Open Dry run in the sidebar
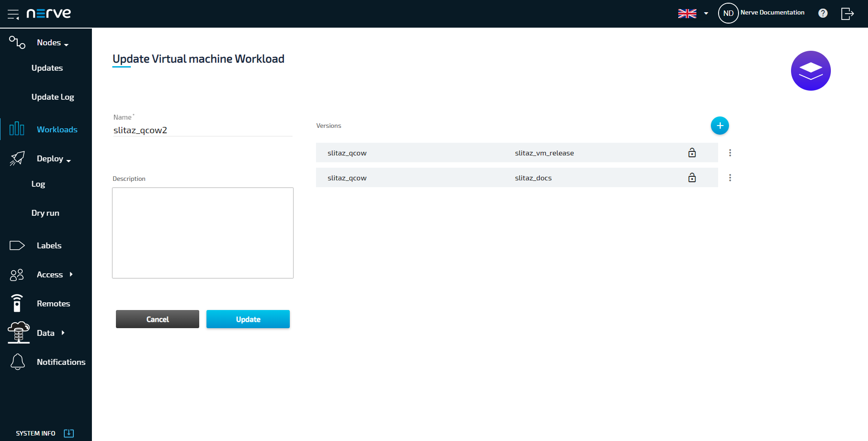Viewport: 868px width, 441px height. pos(45,213)
